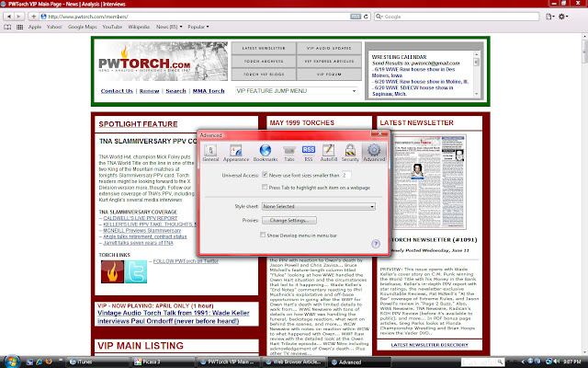Screen dimensions: 588x368
Task: Follow the Contact Us link
Action: point(117,91)
